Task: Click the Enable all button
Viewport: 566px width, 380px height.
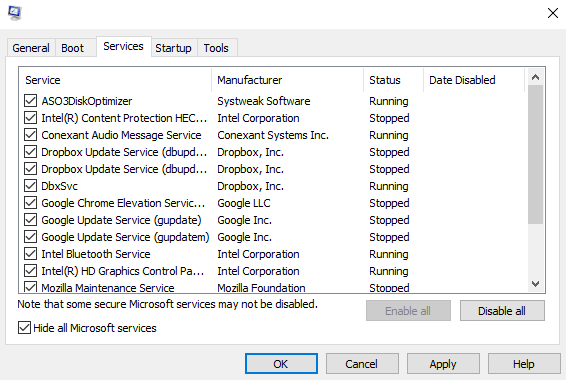Action: (x=408, y=311)
